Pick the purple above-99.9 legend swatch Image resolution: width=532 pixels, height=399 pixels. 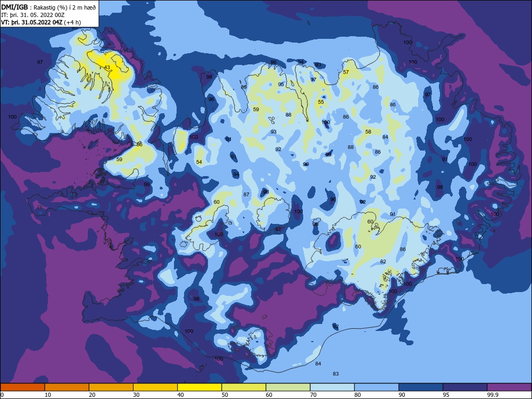[x=509, y=387]
